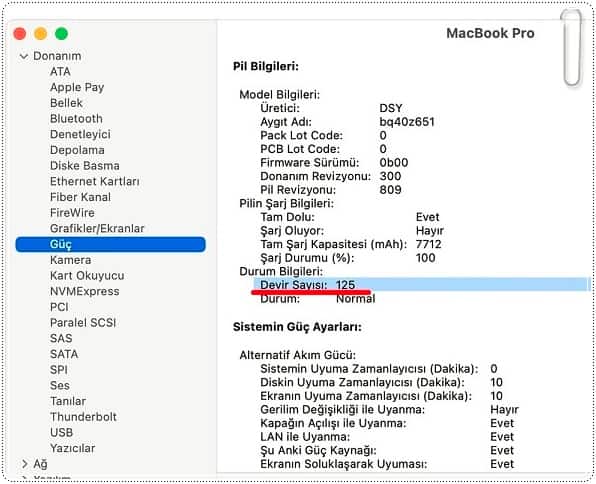Select PCI in the hardware list
Viewport: 596px width, 484px height.
59,307
